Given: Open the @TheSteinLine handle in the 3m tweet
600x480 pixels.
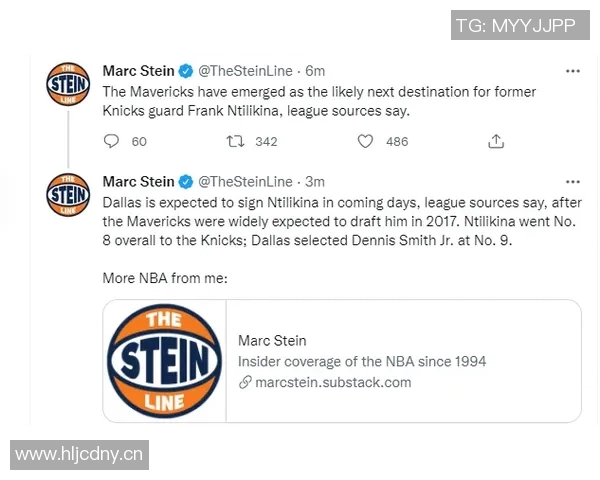Looking at the screenshot, I should click(x=245, y=181).
